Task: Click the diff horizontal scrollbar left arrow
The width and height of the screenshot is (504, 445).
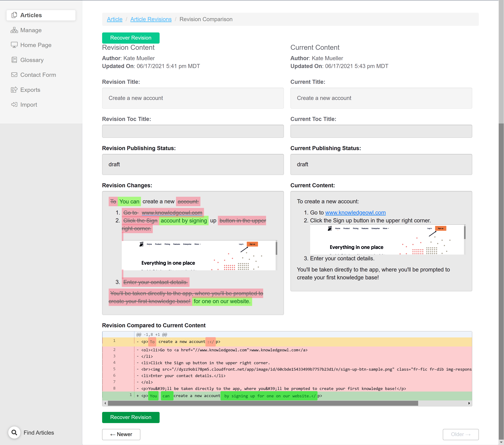Action: pos(105,403)
